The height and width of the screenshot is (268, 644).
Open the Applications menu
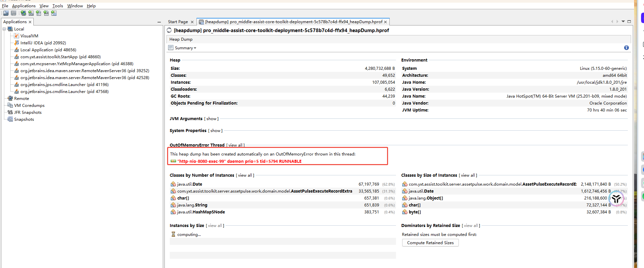24,6
